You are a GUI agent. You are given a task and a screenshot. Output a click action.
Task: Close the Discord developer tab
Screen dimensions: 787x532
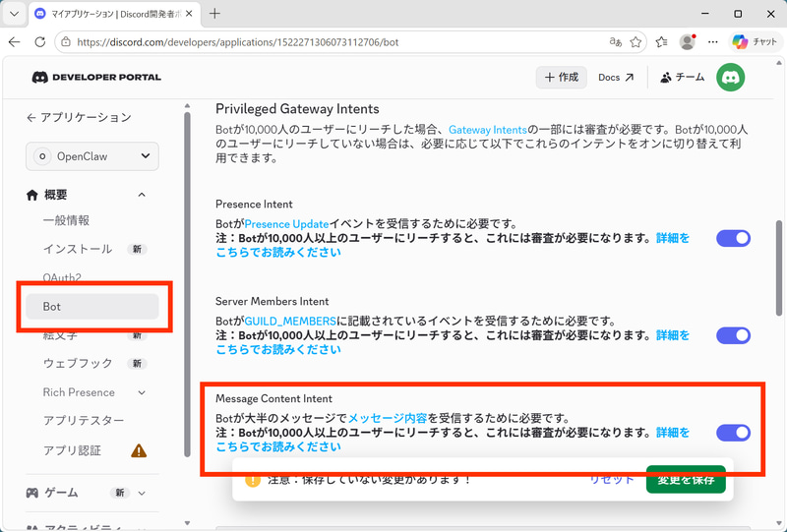[189, 14]
